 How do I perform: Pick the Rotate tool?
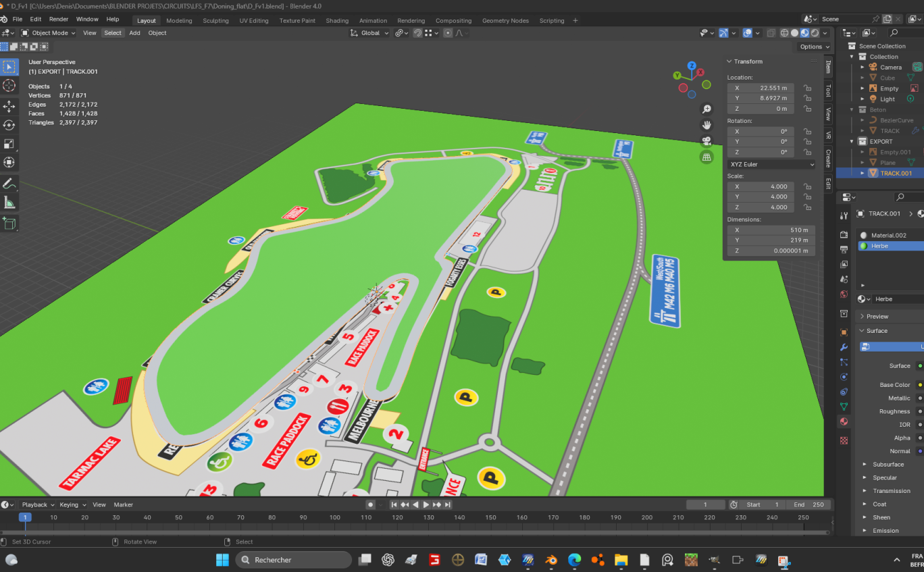click(9, 125)
